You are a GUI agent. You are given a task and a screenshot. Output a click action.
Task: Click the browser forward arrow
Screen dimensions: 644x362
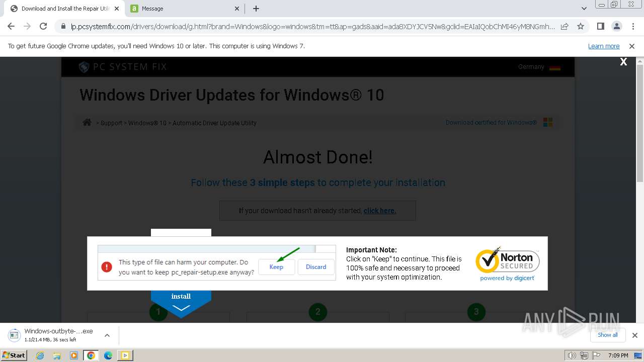(27, 26)
